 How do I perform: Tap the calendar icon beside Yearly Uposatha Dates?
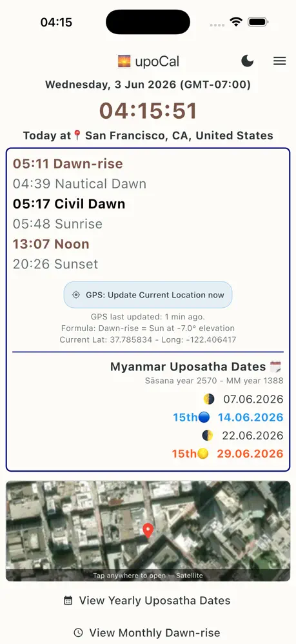(x=68, y=601)
